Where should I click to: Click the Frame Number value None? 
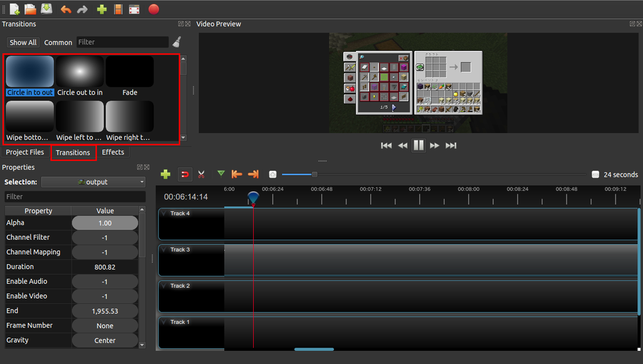tap(105, 326)
